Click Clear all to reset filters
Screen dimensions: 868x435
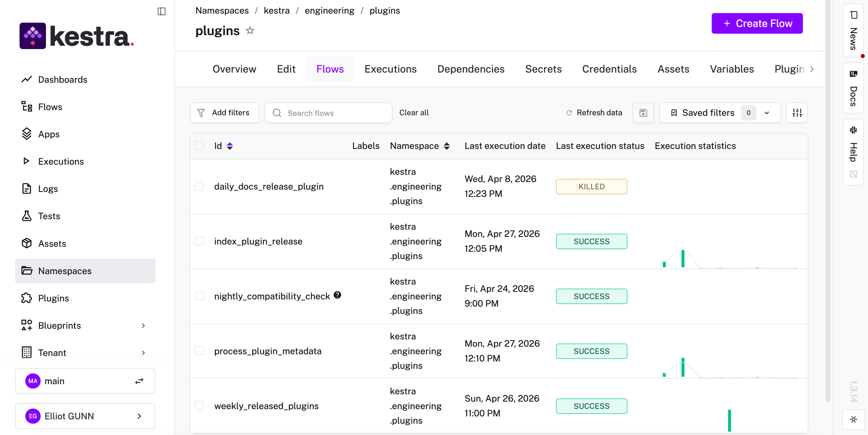coord(414,113)
